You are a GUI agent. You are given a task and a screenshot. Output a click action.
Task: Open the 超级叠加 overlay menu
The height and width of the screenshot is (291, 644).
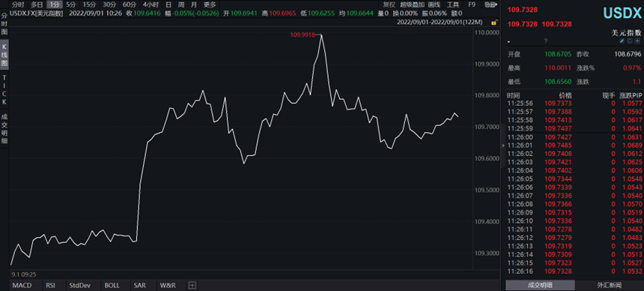[x=413, y=5]
